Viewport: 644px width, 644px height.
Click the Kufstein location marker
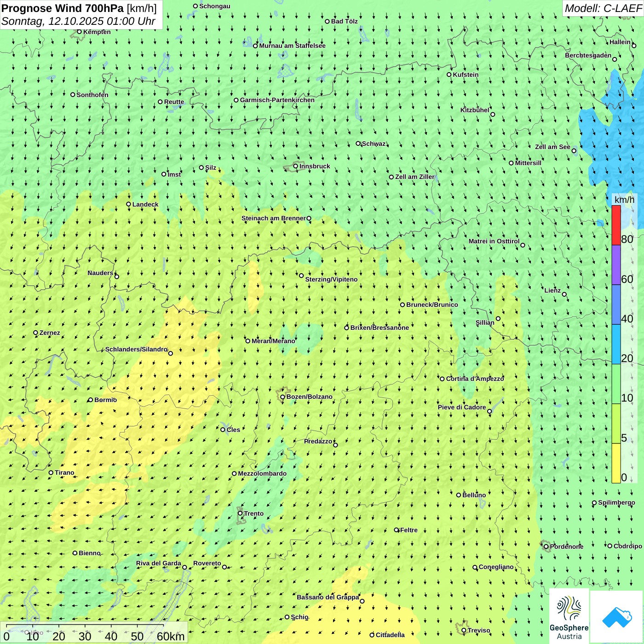(449, 75)
